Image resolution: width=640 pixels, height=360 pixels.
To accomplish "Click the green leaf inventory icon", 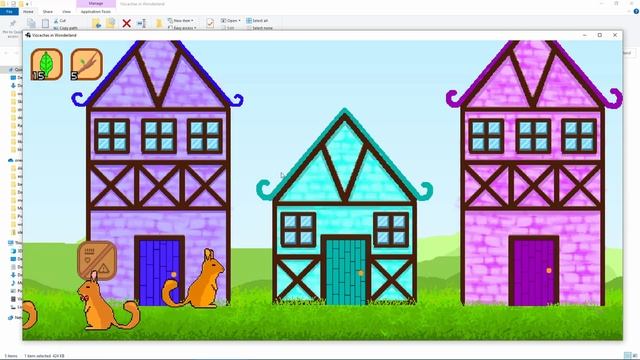I will 47,64.
